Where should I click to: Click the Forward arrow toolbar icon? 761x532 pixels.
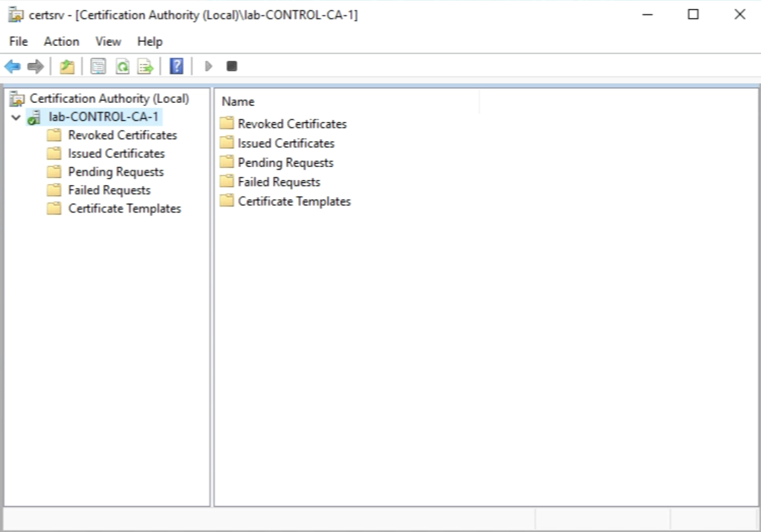pyautogui.click(x=36, y=66)
